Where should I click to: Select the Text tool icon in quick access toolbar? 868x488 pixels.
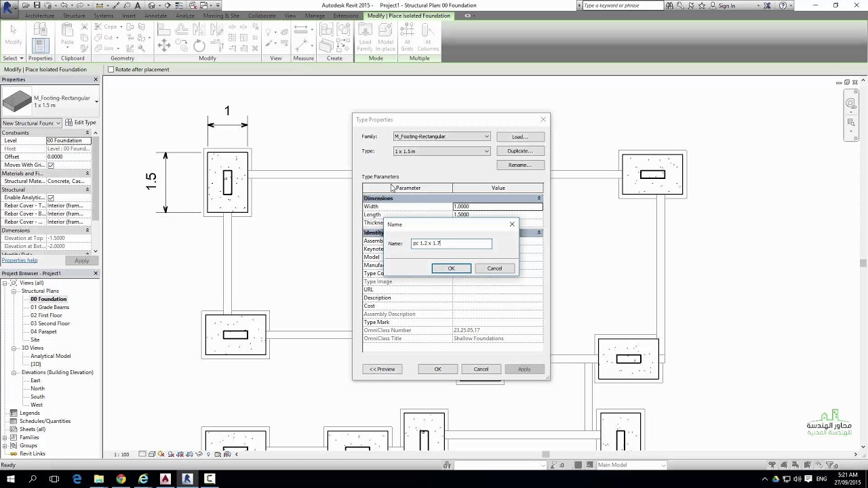[138, 5]
